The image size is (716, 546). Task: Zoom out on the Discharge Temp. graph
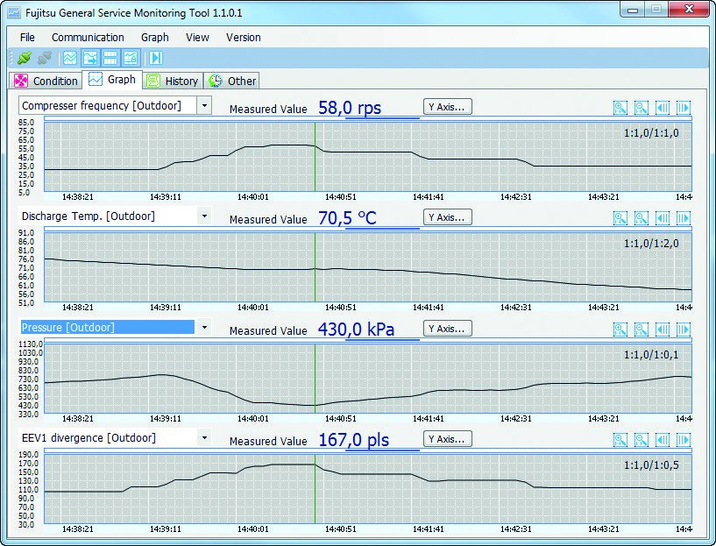(641, 217)
